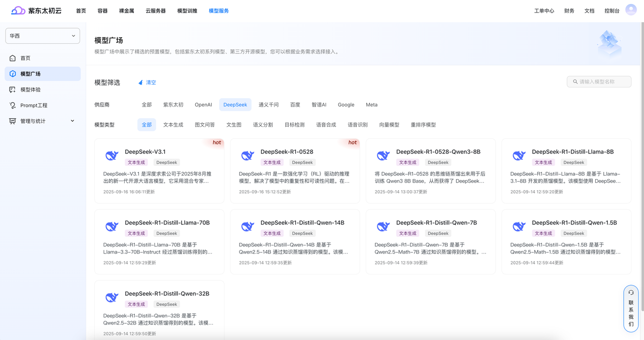Open the 云服务器 top navigation tab
644x340 pixels.
click(155, 11)
